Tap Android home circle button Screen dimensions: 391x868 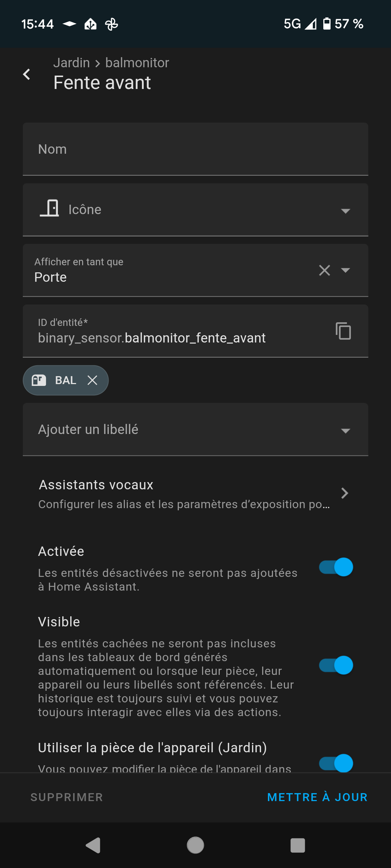195,845
